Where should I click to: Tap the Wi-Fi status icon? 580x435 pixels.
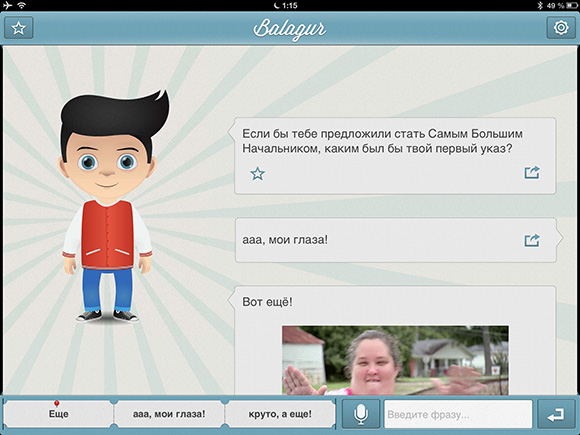click(x=22, y=5)
